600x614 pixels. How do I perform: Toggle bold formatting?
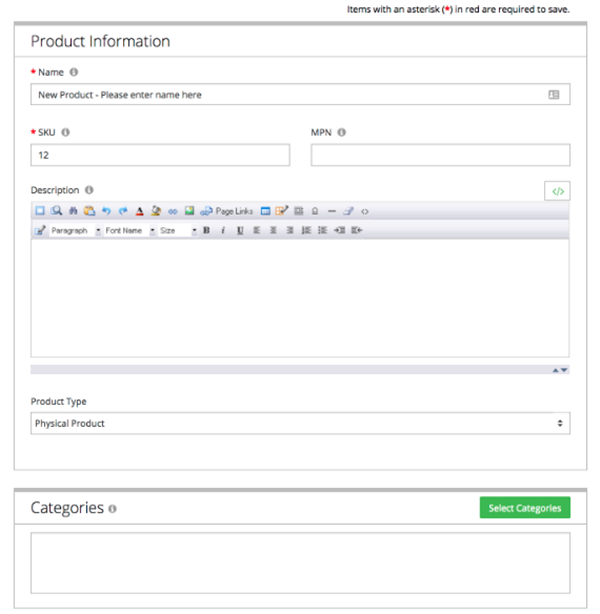(206, 230)
